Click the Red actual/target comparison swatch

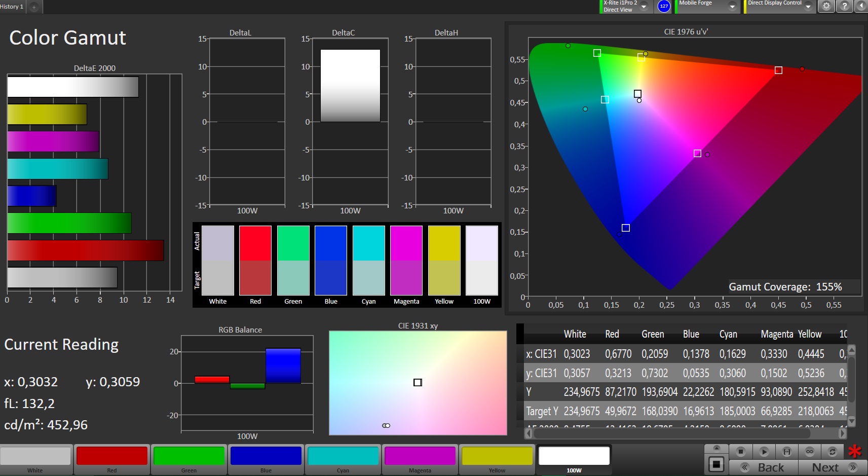click(255, 261)
